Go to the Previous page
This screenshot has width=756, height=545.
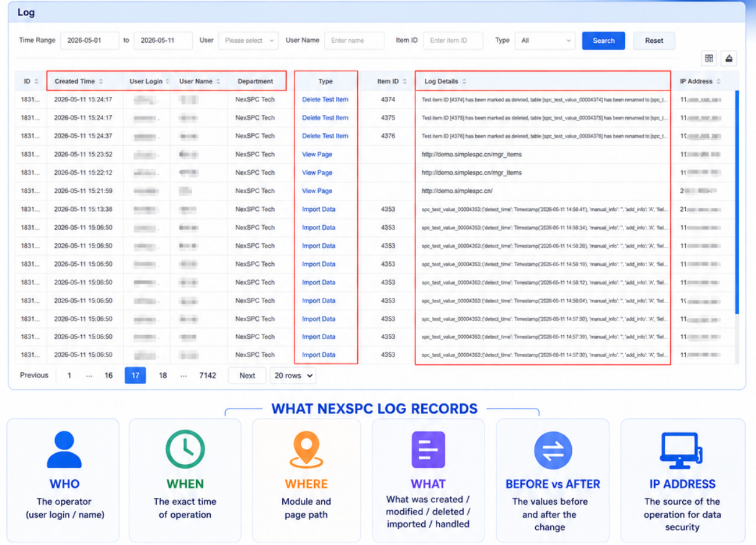pos(34,376)
